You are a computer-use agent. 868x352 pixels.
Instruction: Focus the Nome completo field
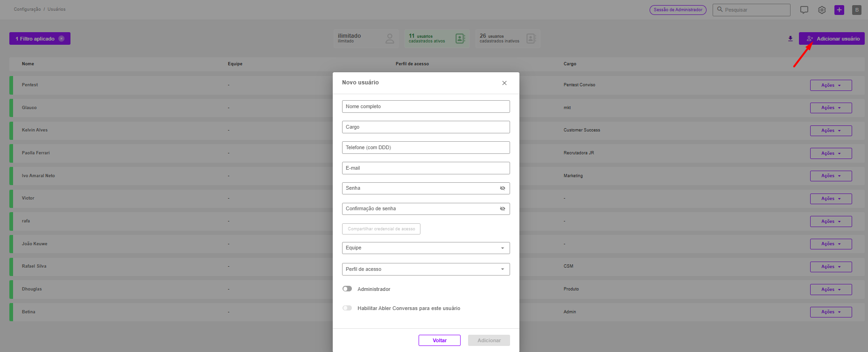click(426, 107)
